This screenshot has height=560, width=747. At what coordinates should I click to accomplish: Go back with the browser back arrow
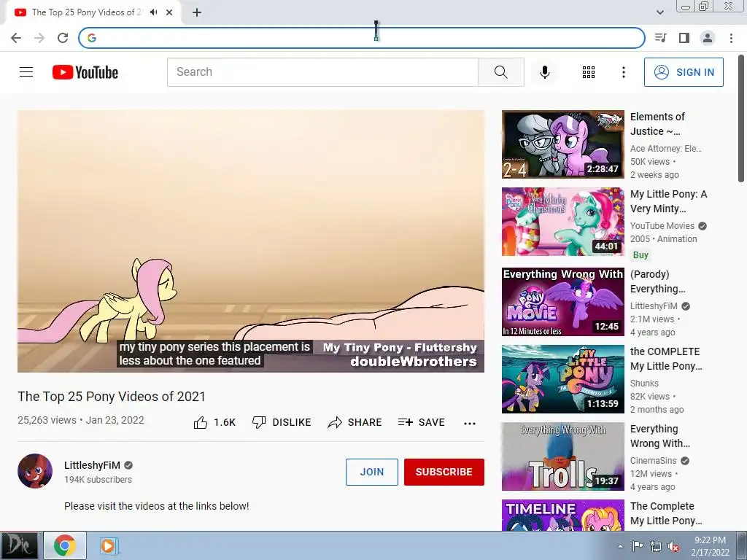tap(16, 38)
